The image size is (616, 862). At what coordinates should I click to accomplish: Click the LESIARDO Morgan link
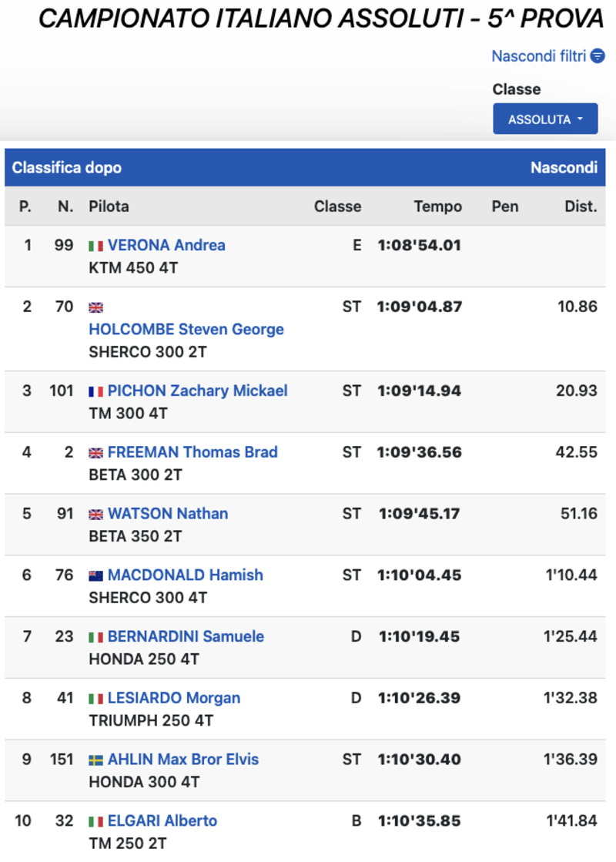pyautogui.click(x=174, y=698)
